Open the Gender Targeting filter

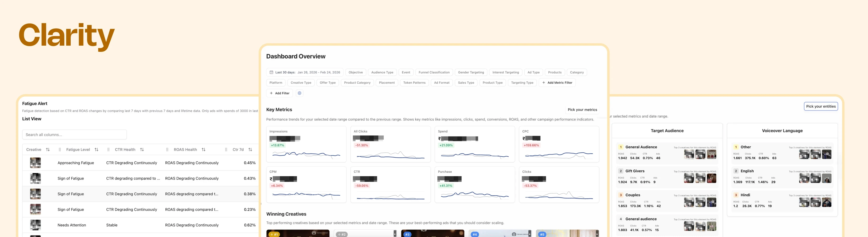(x=471, y=72)
